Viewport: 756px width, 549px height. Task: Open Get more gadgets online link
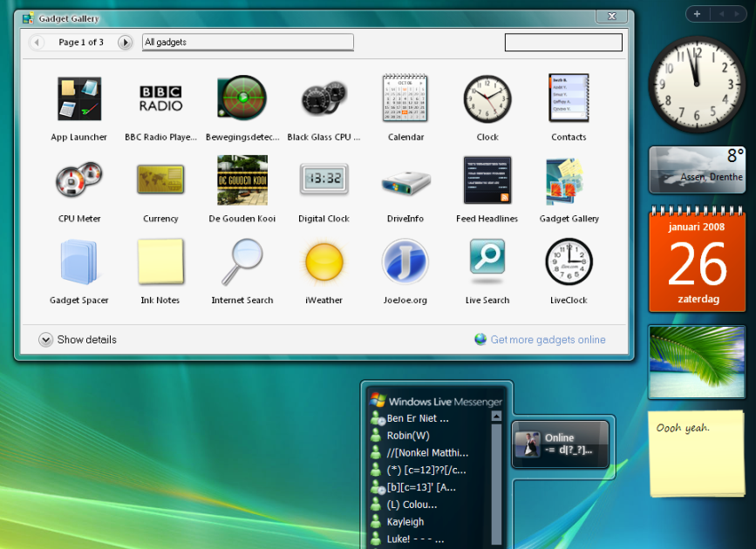pyautogui.click(x=548, y=340)
